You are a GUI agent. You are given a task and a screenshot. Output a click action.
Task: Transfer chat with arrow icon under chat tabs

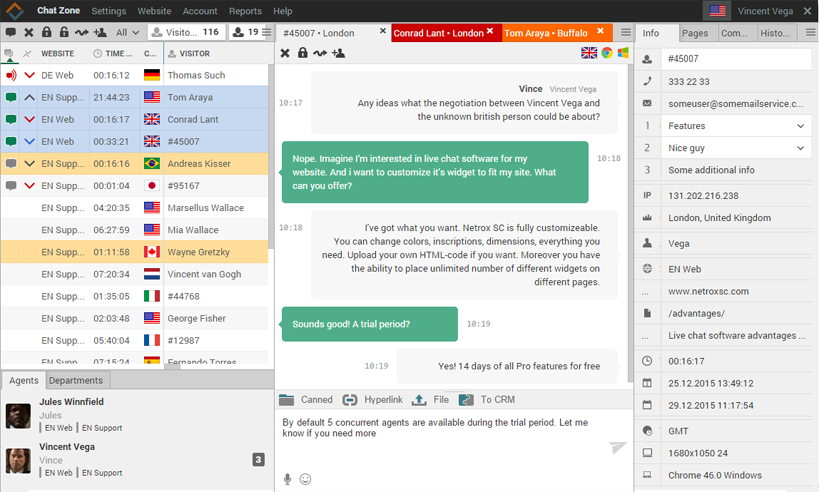point(320,53)
